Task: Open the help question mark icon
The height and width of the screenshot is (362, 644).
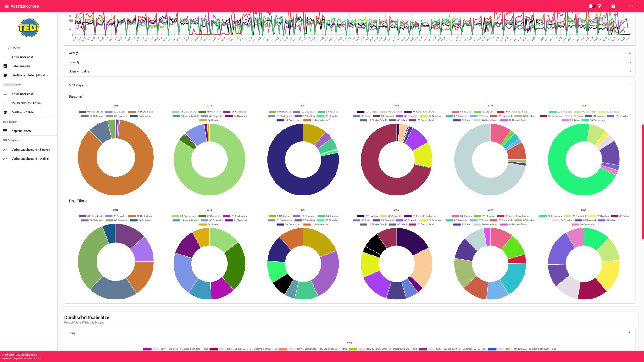Action: pyautogui.click(x=613, y=6)
